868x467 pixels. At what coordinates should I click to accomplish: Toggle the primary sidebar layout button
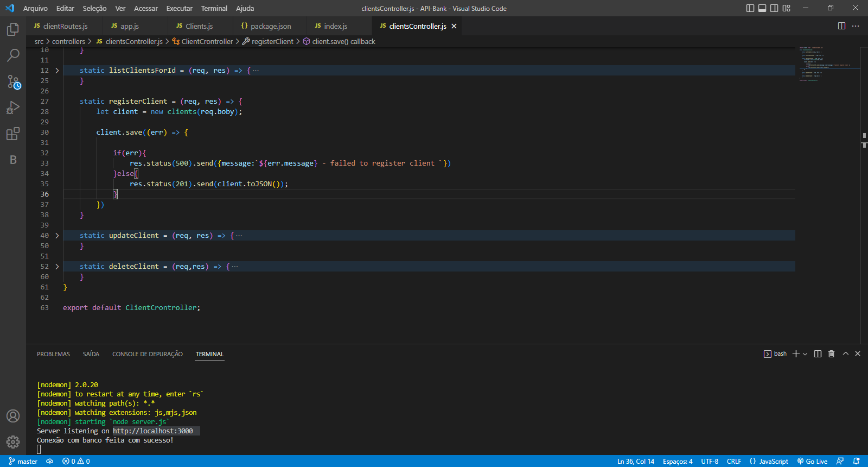(x=750, y=8)
